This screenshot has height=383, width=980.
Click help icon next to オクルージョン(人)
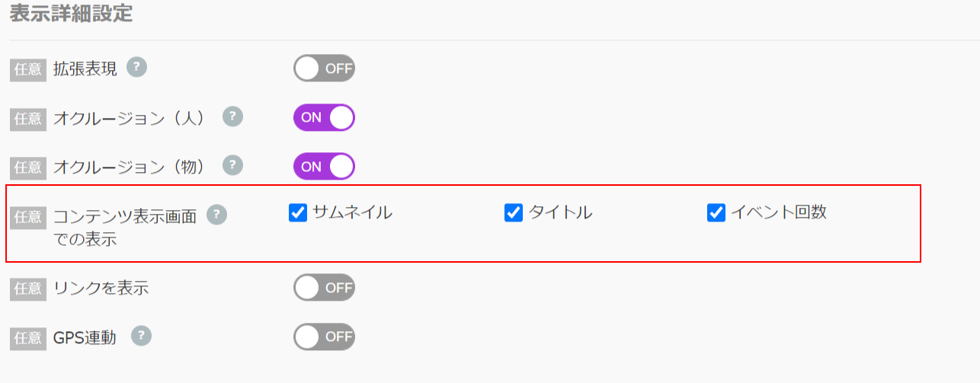coord(232,116)
